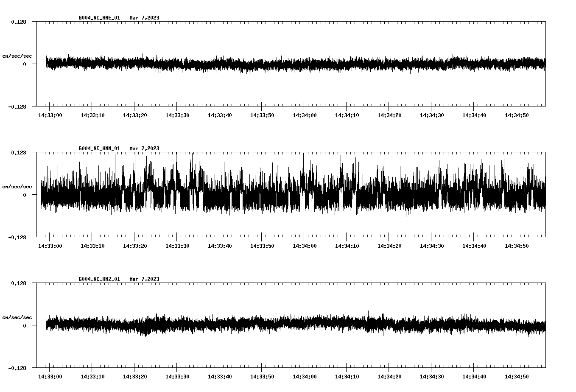The height and width of the screenshot is (392, 576).
Task: Click the -0.128 amplitude value on top plot
Action: click(17, 107)
